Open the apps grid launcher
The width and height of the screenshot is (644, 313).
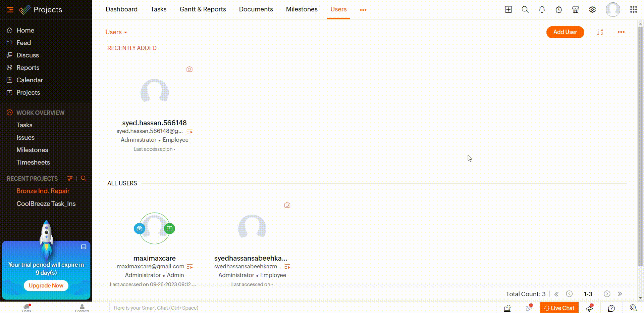tap(633, 10)
